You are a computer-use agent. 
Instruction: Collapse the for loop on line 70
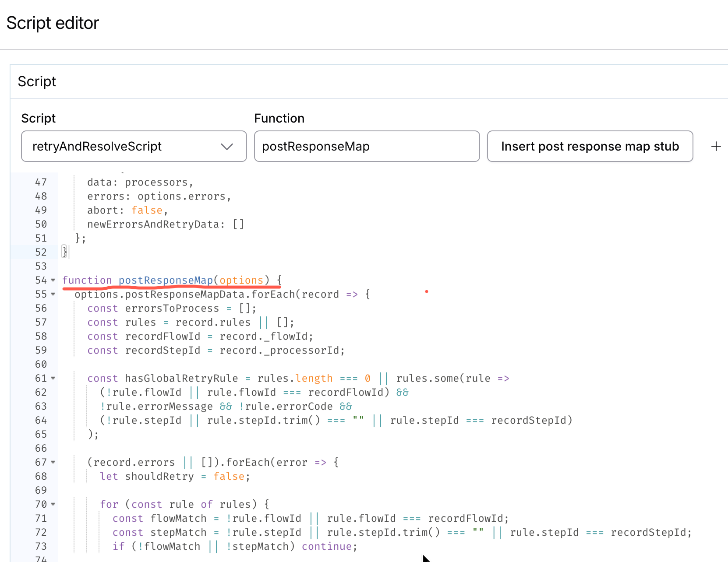click(x=53, y=504)
